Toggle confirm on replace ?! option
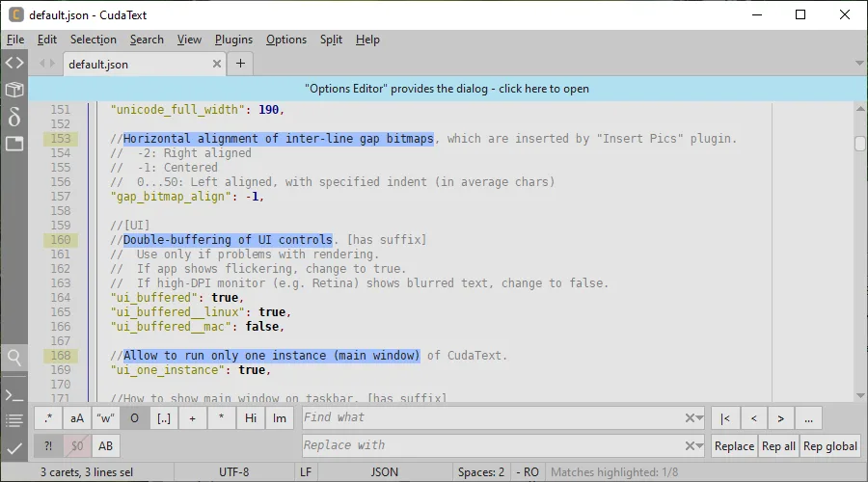The image size is (868, 482). tap(48, 446)
